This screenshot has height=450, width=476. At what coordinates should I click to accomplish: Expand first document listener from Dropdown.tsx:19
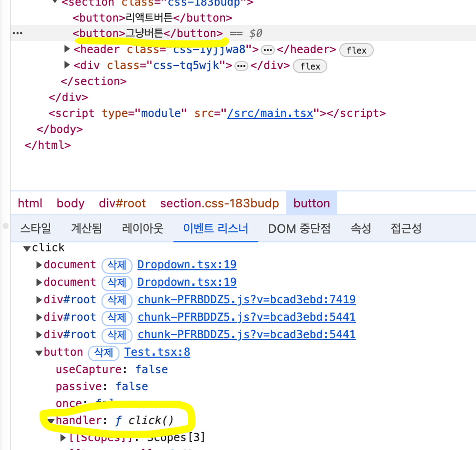point(39,265)
